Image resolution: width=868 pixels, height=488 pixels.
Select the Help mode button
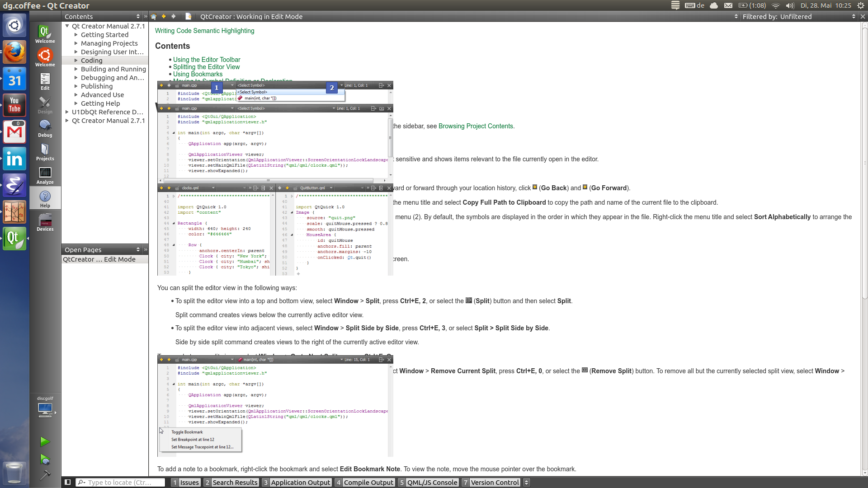click(x=45, y=199)
